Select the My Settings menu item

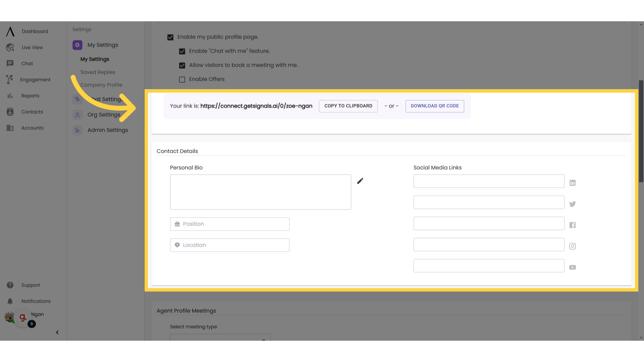[95, 59]
